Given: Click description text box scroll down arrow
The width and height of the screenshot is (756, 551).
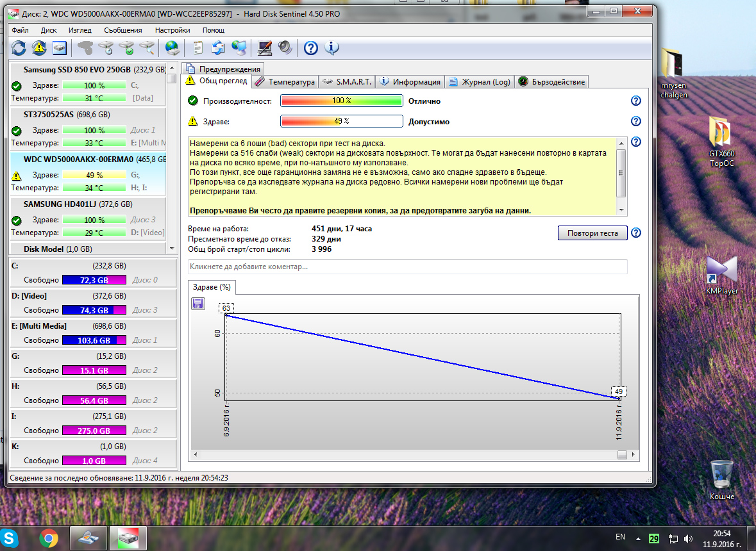Looking at the screenshot, I should 621,210.
